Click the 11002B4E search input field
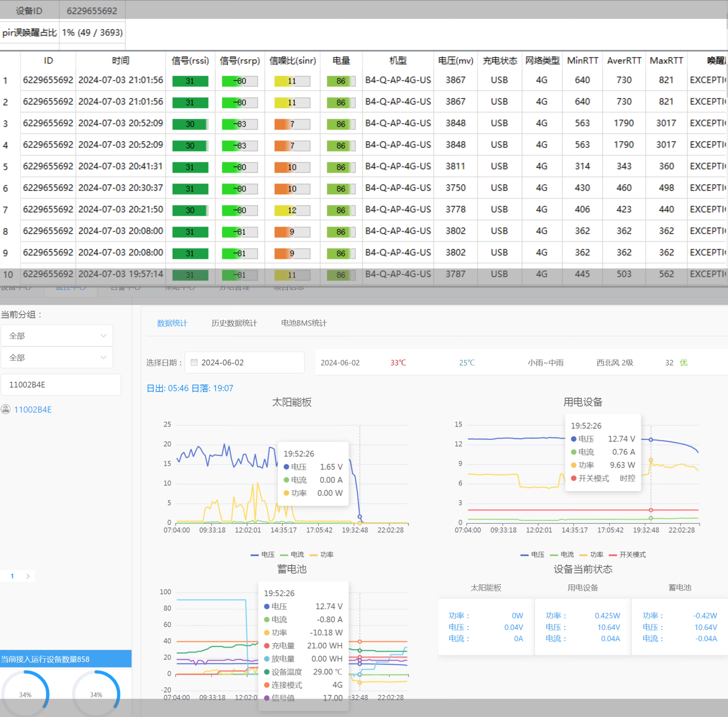 coord(61,384)
